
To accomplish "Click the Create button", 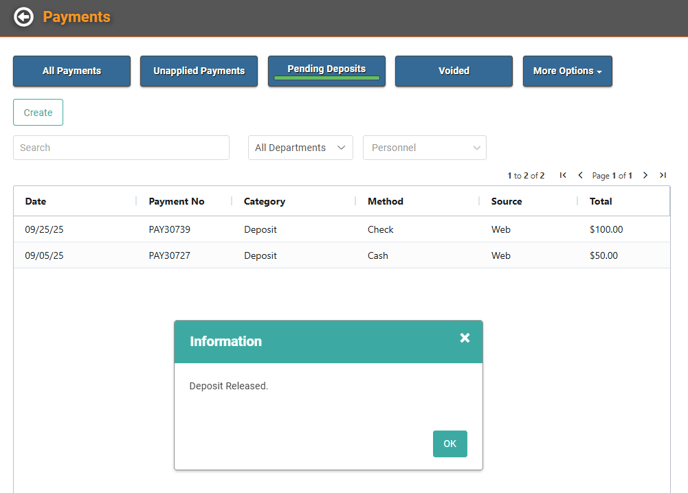I will (x=38, y=113).
